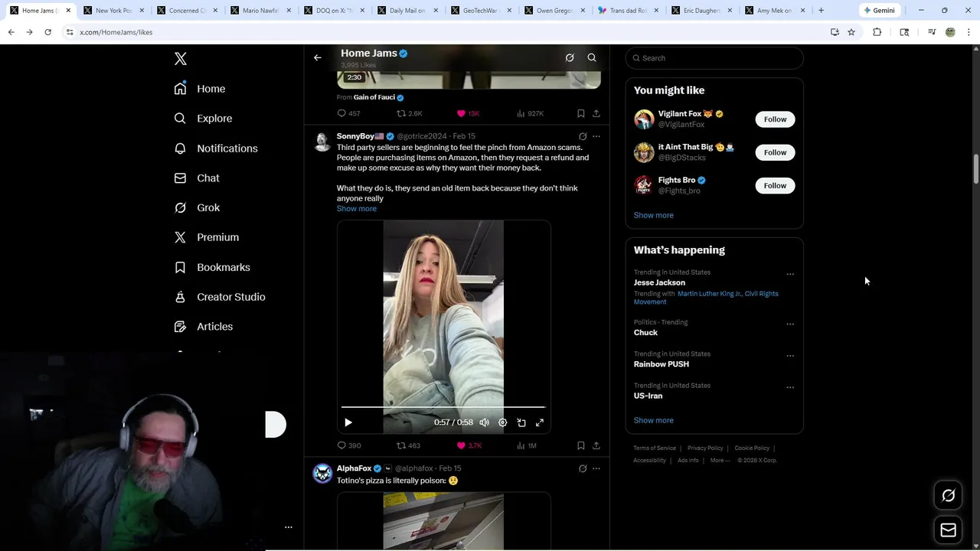
Task: Open floating Grok button
Action: (948, 496)
